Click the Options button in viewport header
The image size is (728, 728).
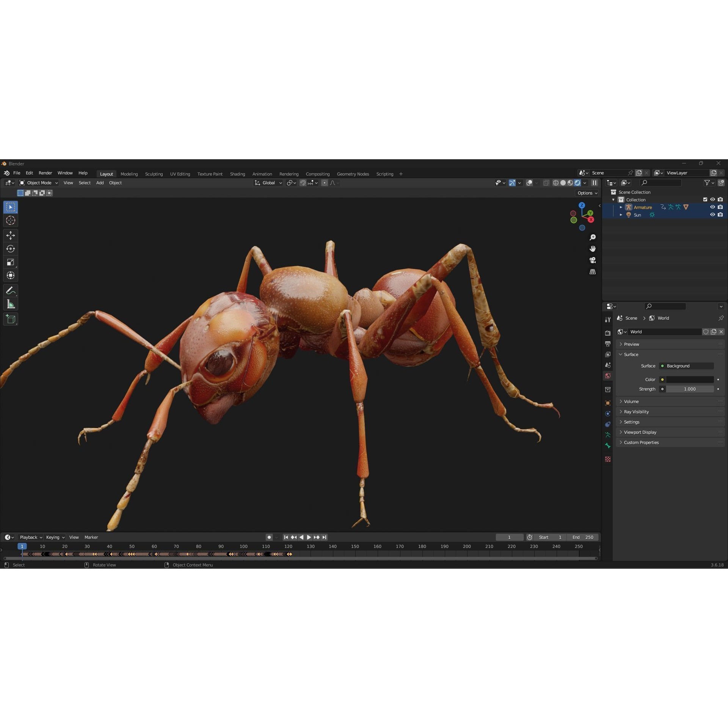pos(587,193)
